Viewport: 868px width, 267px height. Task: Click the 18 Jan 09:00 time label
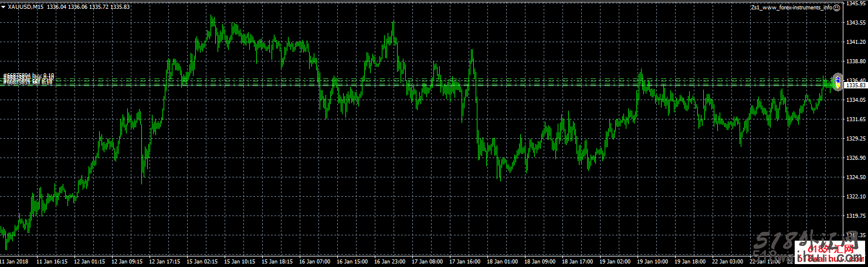coord(541,261)
